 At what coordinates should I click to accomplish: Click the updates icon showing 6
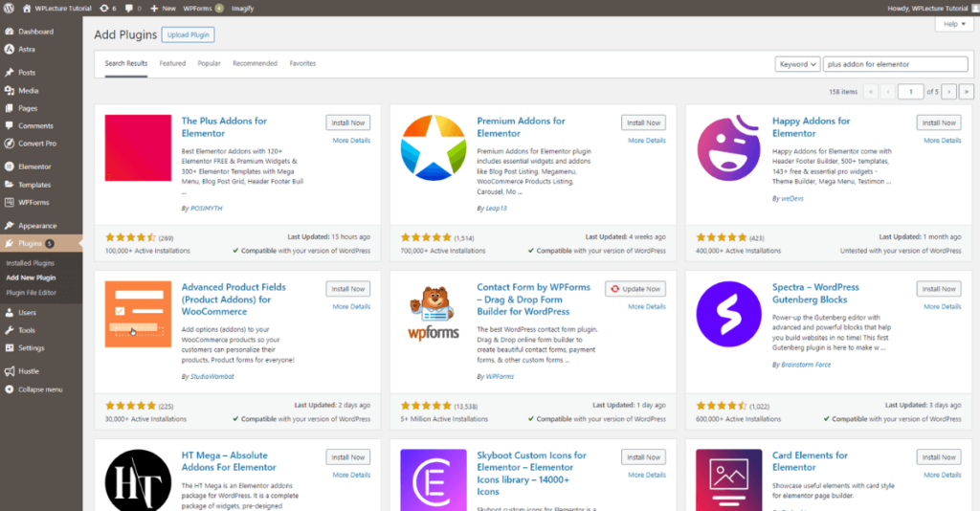coord(108,8)
